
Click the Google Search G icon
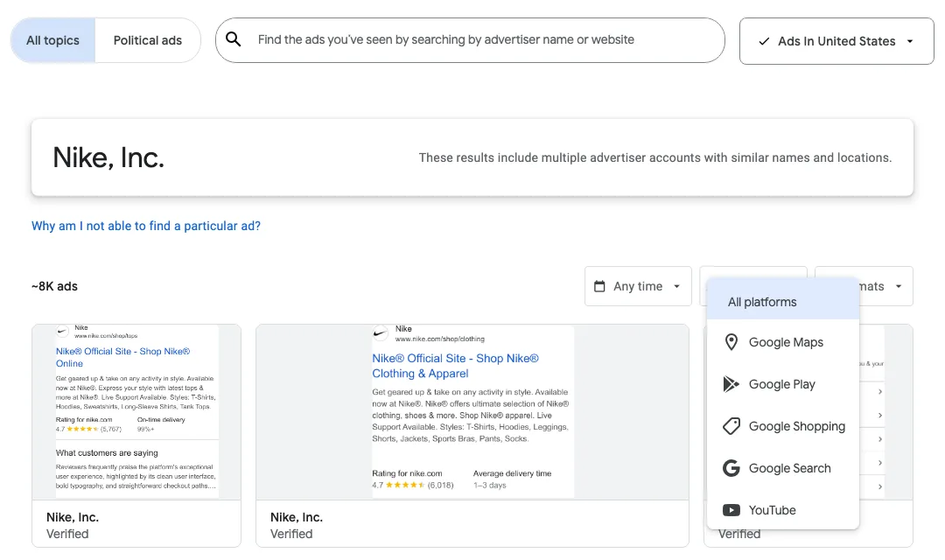tap(731, 468)
